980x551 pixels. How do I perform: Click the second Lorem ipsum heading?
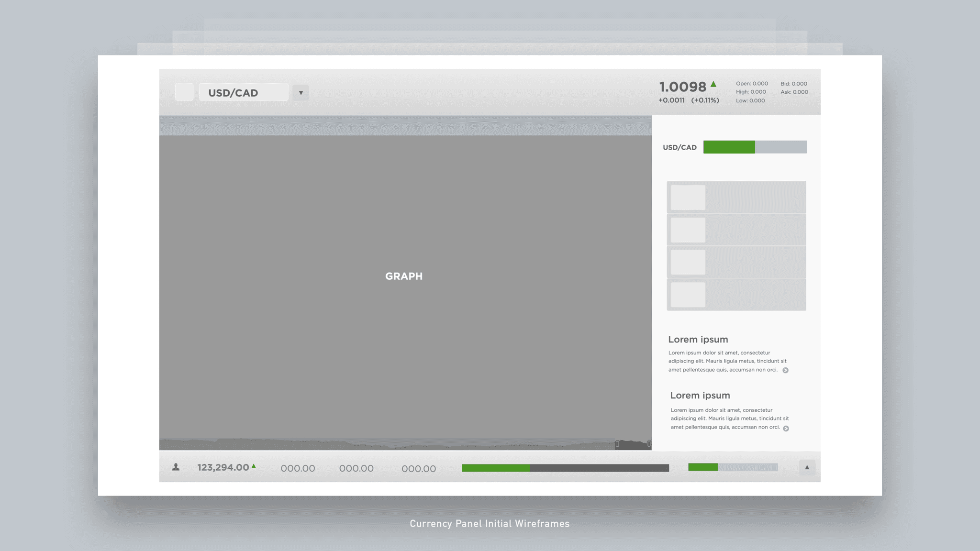700,396
